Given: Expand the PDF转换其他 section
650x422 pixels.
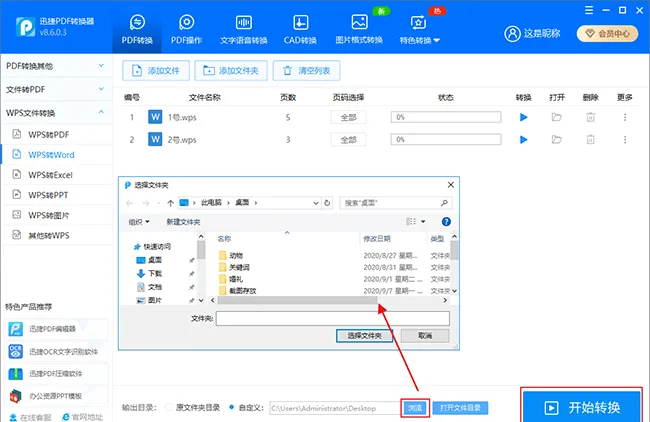Looking at the screenshot, I should click(56, 66).
